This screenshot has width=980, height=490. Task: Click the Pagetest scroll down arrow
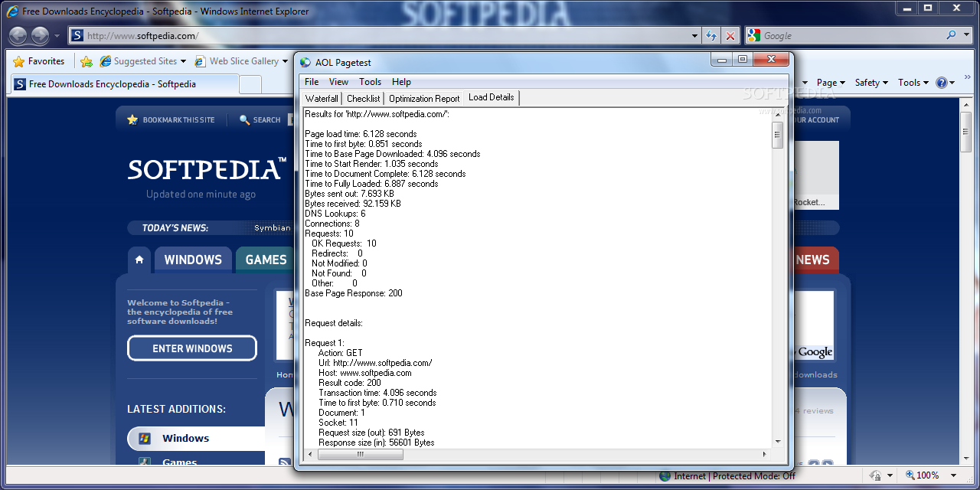(x=778, y=442)
